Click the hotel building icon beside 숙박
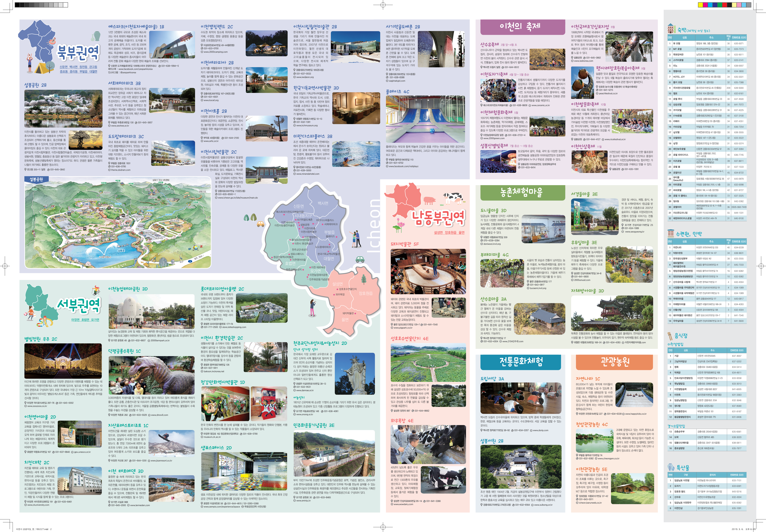 coord(671,28)
